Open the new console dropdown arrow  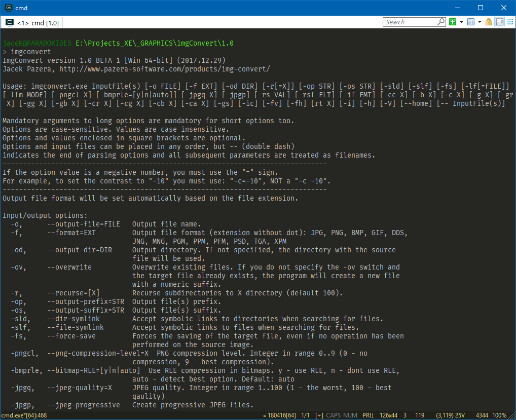(461, 22)
